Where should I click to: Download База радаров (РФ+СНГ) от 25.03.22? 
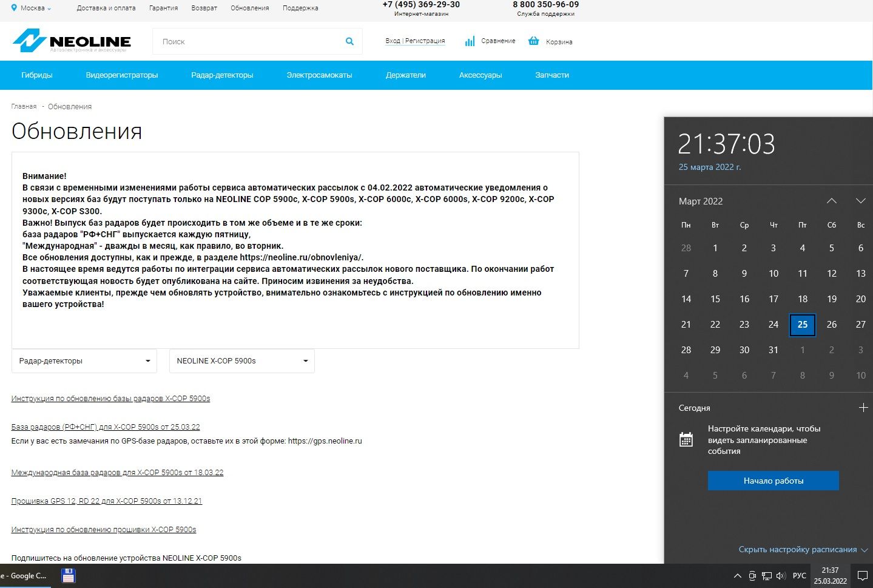pos(106,427)
